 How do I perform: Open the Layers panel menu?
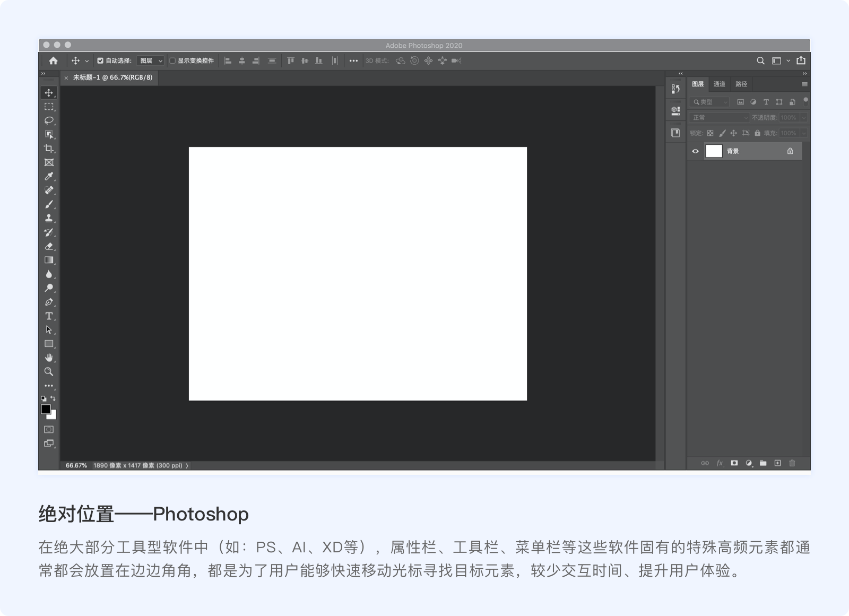tap(804, 84)
